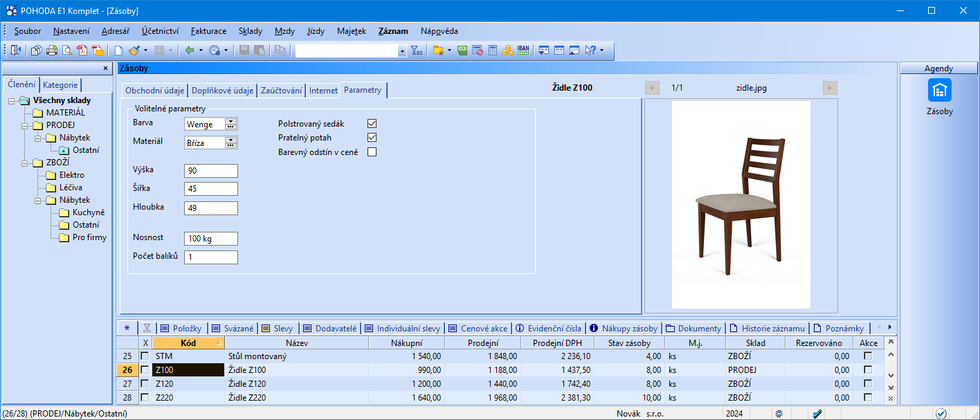Open the Fakturace menu

click(208, 31)
